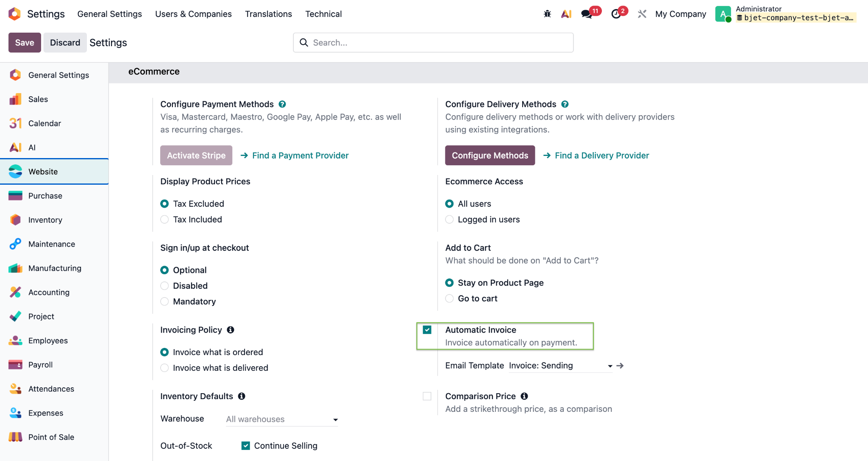Switch to the Payroll settings tab

click(54, 365)
